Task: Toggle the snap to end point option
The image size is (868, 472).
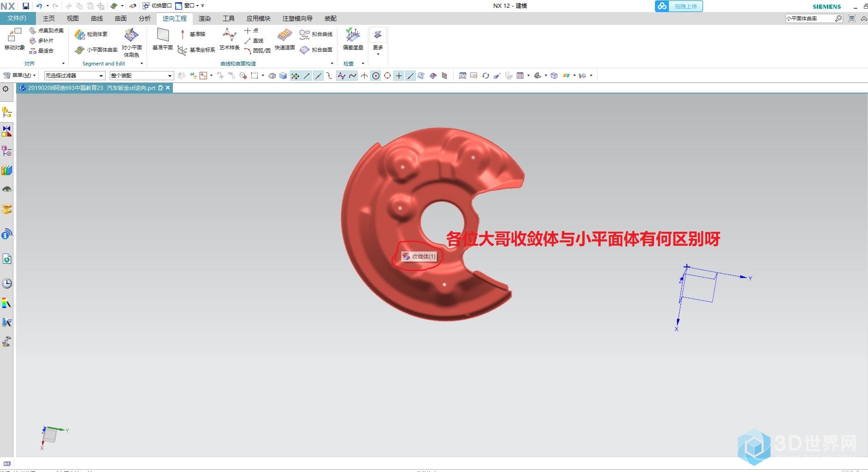Action: [x=307, y=76]
